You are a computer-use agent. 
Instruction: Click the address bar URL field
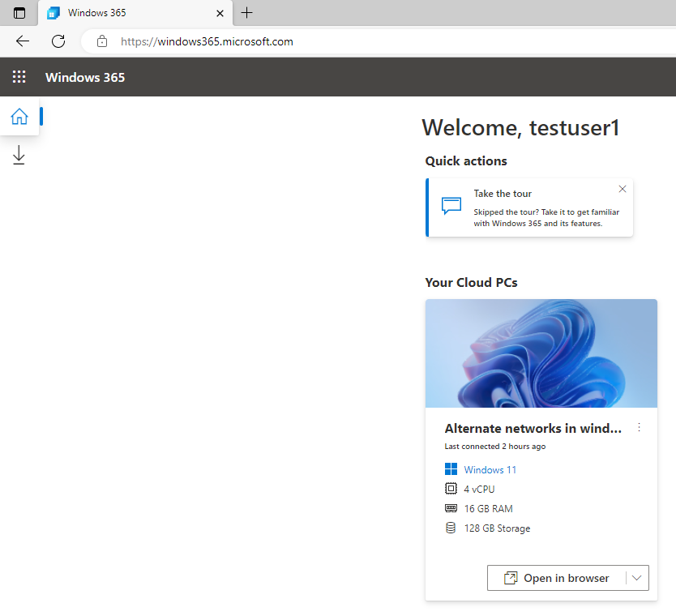pos(379,41)
